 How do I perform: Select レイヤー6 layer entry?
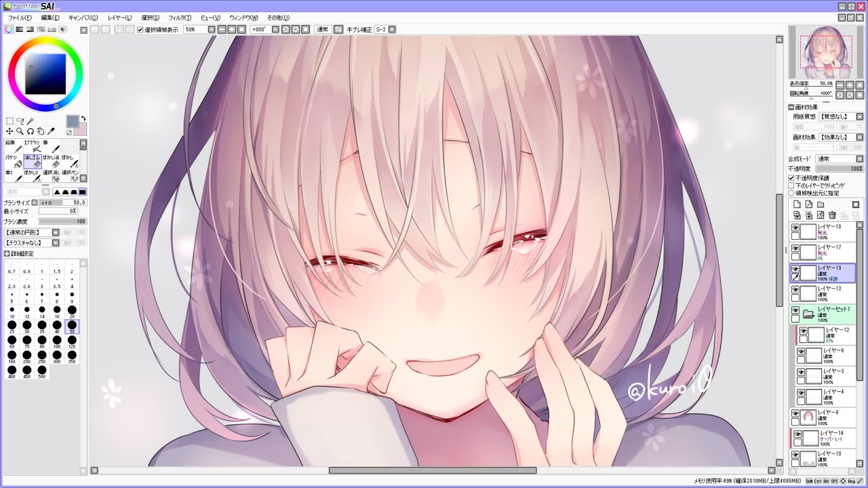coord(826,355)
